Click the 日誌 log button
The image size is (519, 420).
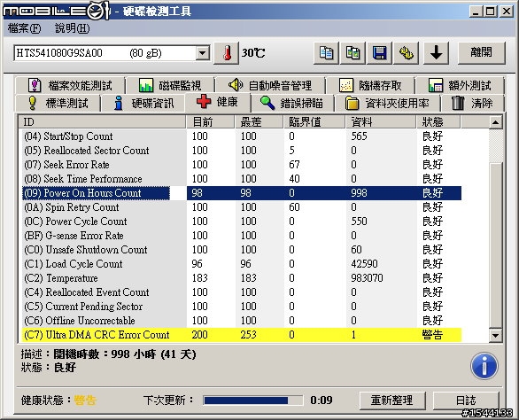(466, 401)
